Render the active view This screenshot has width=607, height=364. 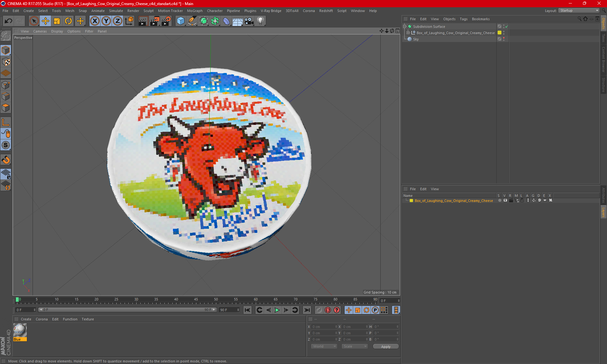tap(143, 21)
